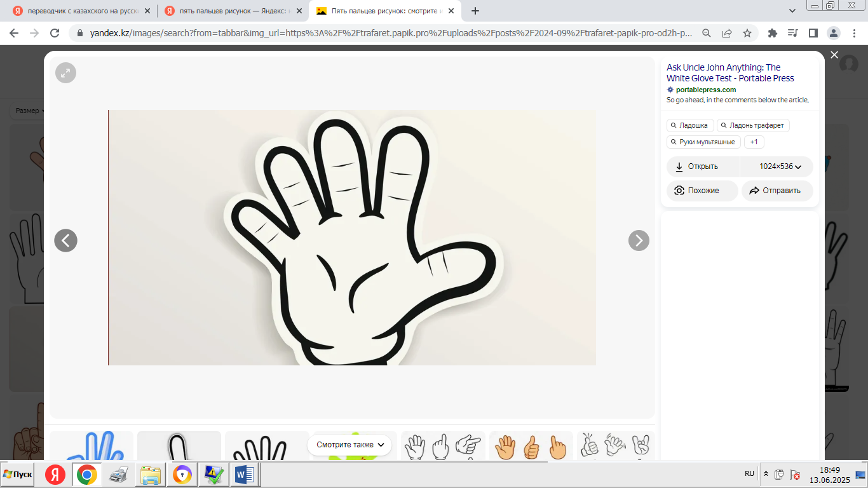Go to the previous image with left arrow
This screenshot has height=488, width=868.
click(x=65, y=240)
